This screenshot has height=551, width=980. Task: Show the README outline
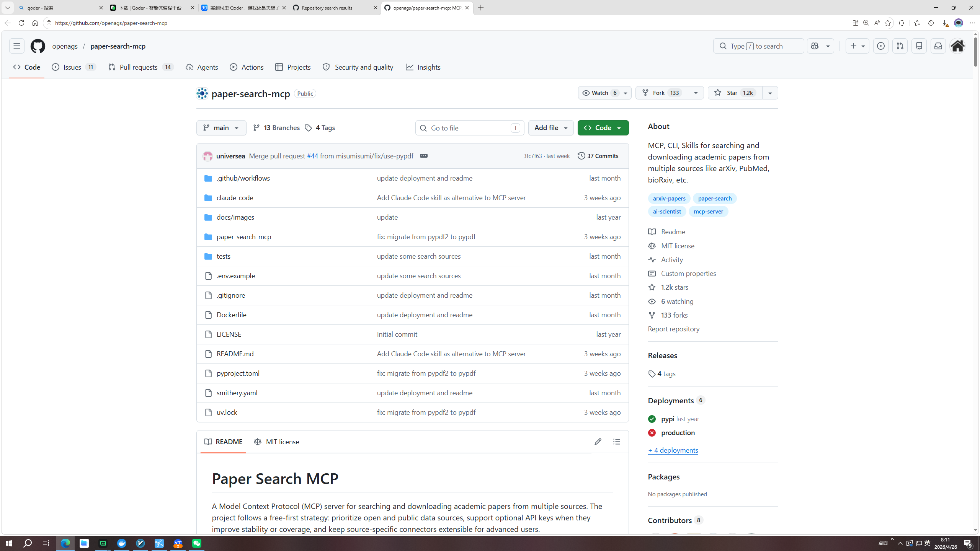[x=616, y=442]
